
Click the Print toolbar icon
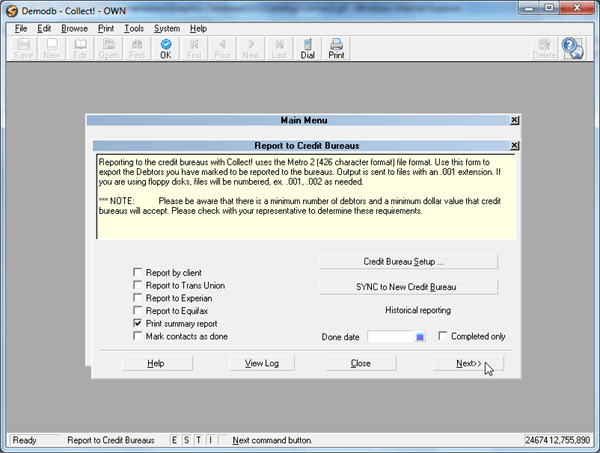[336, 49]
